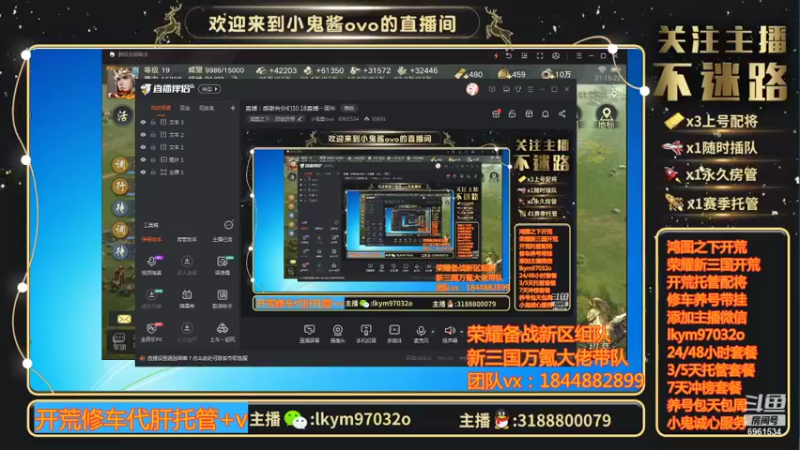Click the gold 行 button in game sidebar
The width and height of the screenshot is (800, 450).
tap(120, 186)
